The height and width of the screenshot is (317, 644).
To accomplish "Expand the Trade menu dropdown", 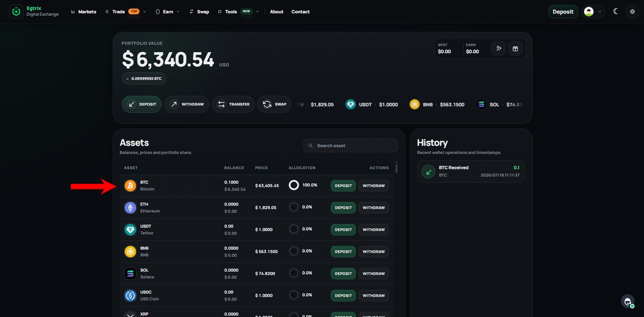I will (126, 12).
